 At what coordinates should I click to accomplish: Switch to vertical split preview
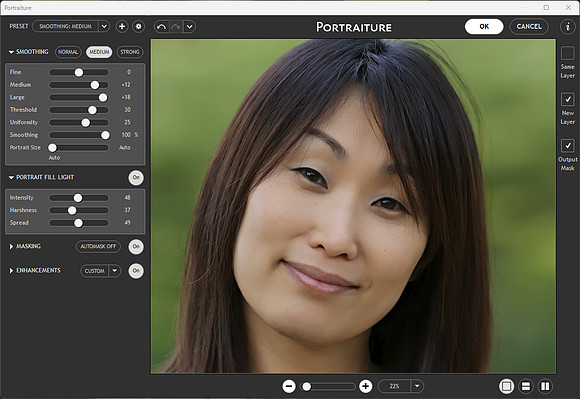(545, 386)
